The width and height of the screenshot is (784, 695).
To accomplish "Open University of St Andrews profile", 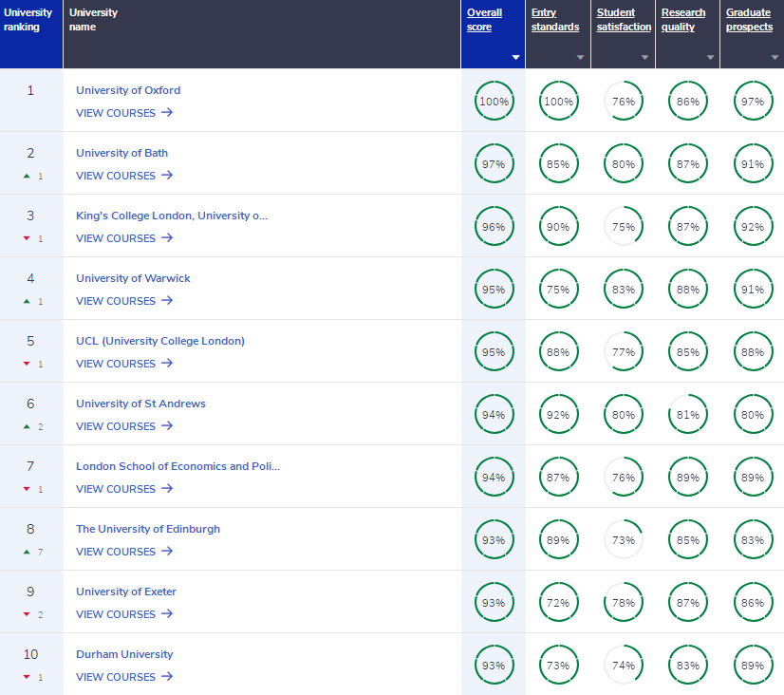I will (x=140, y=404).
